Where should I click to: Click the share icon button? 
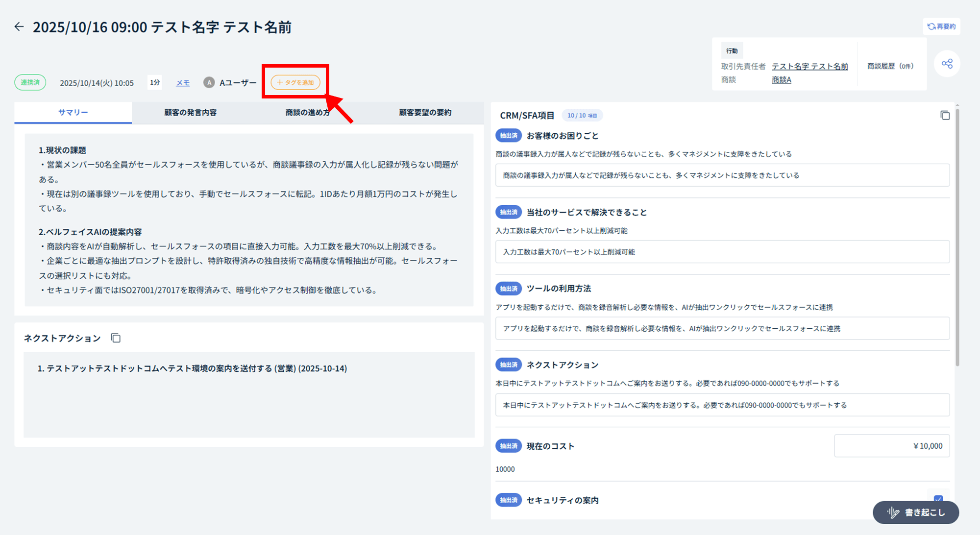pos(947,64)
